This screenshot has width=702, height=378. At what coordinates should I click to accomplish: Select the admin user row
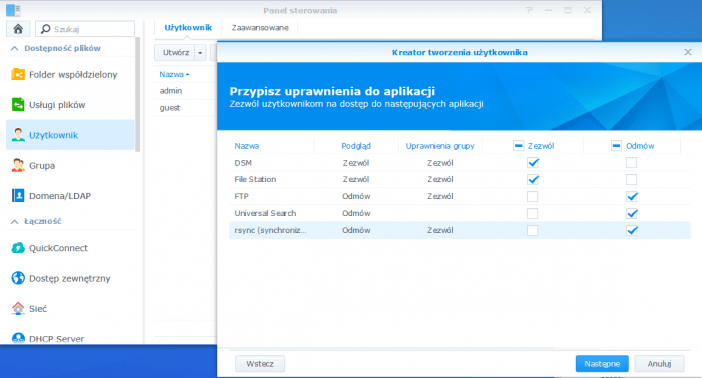coord(185,91)
